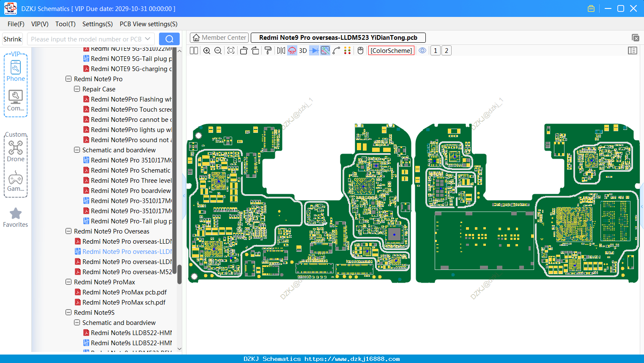Toggle the split view panel icon
The height and width of the screenshot is (363, 644).
point(194,51)
